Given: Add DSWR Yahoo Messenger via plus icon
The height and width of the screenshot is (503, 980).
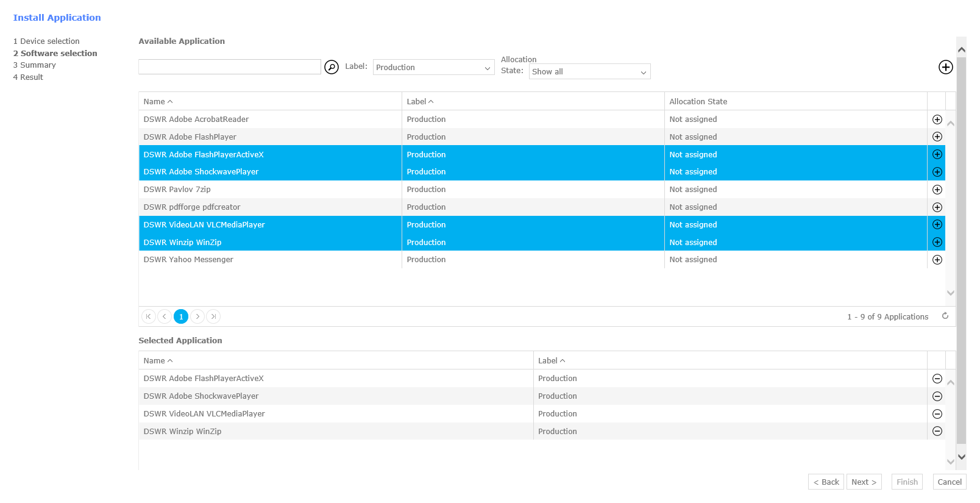Looking at the screenshot, I should [x=937, y=260].
